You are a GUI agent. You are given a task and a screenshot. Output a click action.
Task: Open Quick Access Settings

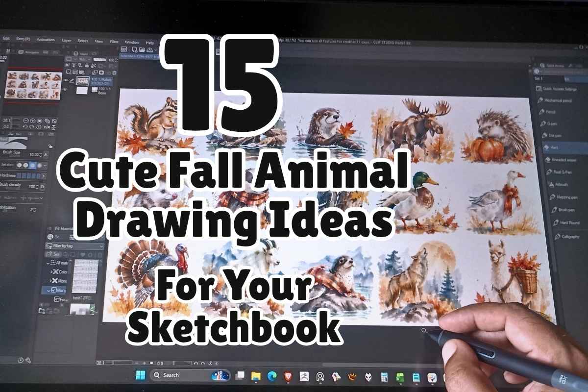(556, 89)
